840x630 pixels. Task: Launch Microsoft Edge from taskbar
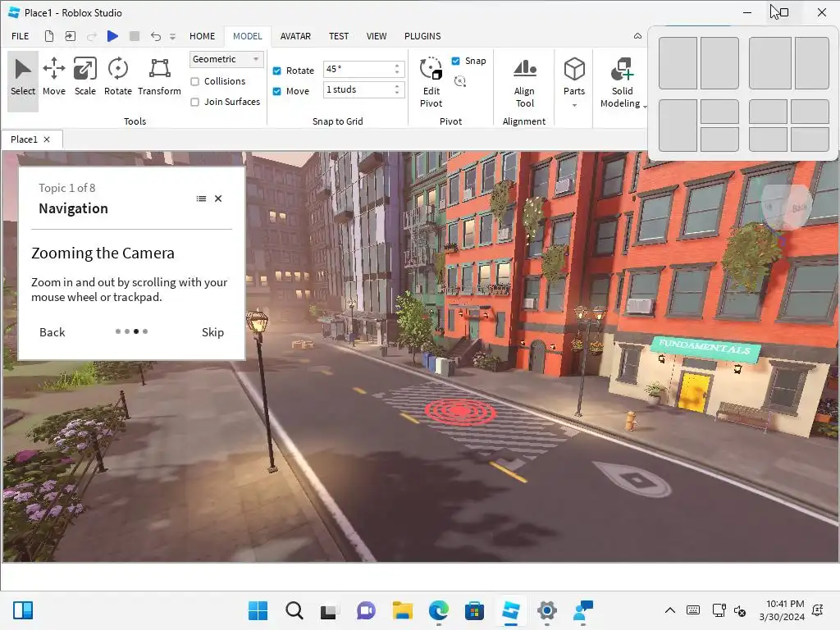(x=439, y=610)
